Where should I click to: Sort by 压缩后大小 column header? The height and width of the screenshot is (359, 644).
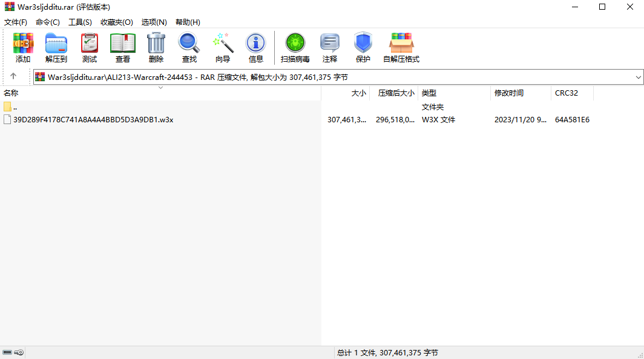394,93
